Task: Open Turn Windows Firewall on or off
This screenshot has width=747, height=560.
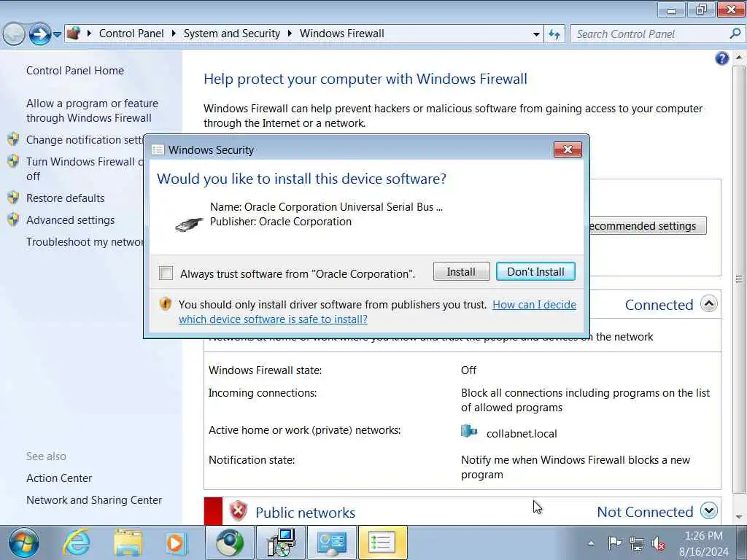Action: pos(85,168)
